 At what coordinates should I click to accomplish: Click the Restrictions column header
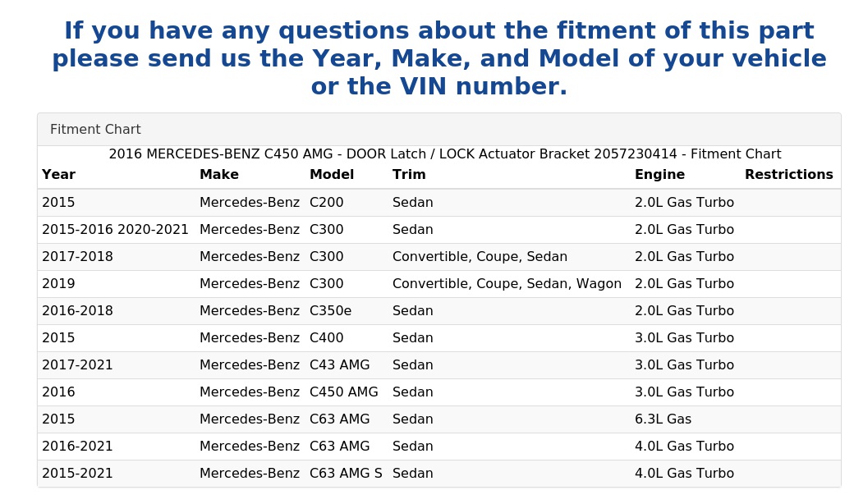tap(788, 175)
